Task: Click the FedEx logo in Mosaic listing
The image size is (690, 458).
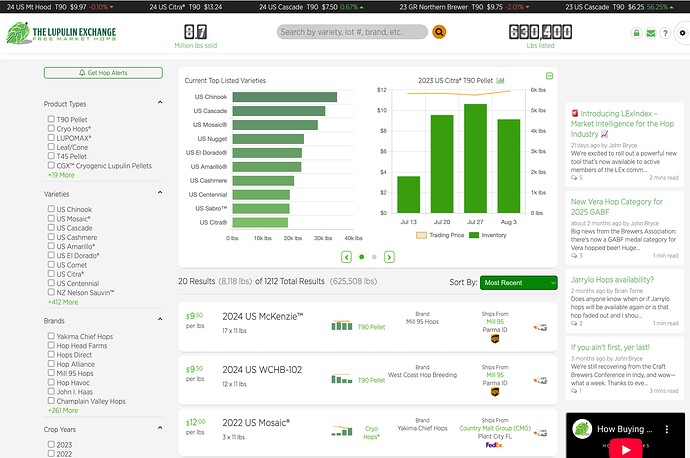Action: [494, 445]
